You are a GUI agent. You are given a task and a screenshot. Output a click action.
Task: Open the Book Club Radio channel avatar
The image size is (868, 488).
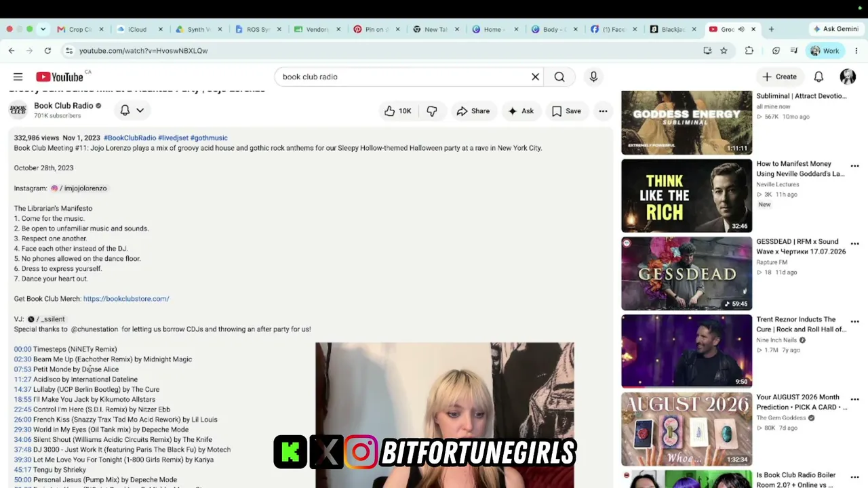(x=18, y=110)
